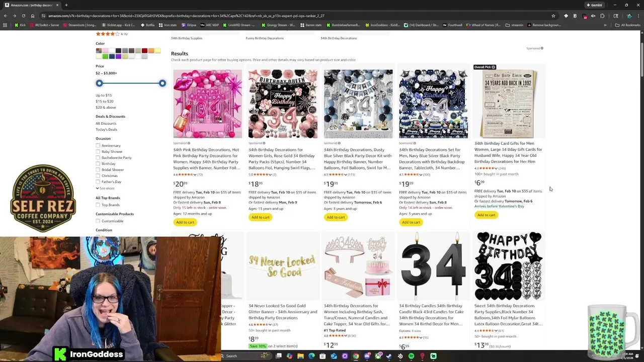This screenshot has width=644, height=362.
Task: Enable the Customizable products checkbox
Action: (x=98, y=221)
